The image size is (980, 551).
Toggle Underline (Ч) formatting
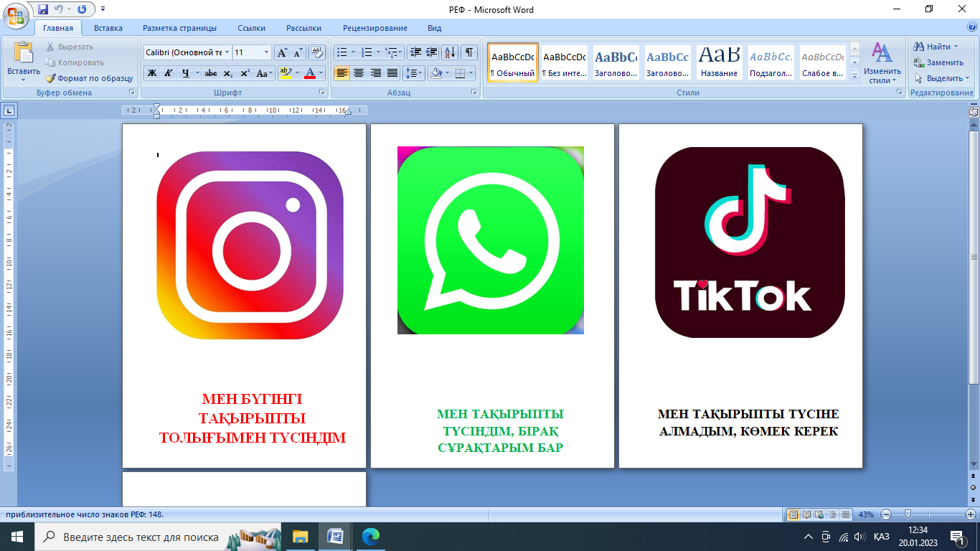(x=186, y=73)
